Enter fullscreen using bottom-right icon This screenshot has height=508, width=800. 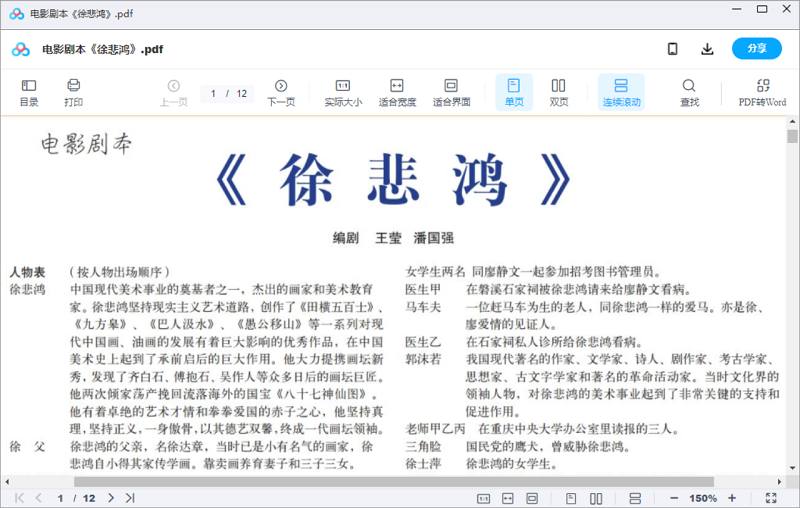click(771, 498)
